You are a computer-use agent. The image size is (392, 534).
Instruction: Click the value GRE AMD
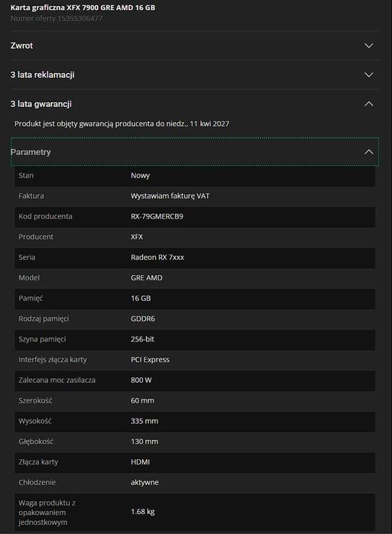[x=147, y=277]
